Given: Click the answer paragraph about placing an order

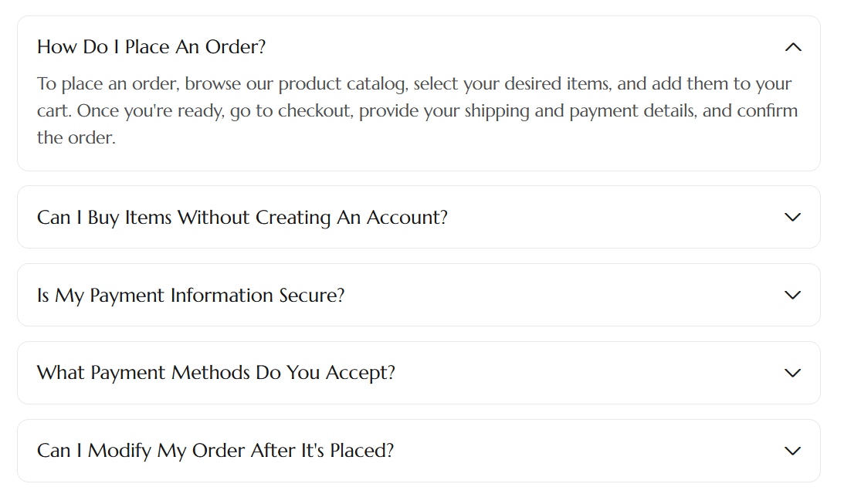Looking at the screenshot, I should click(x=417, y=111).
